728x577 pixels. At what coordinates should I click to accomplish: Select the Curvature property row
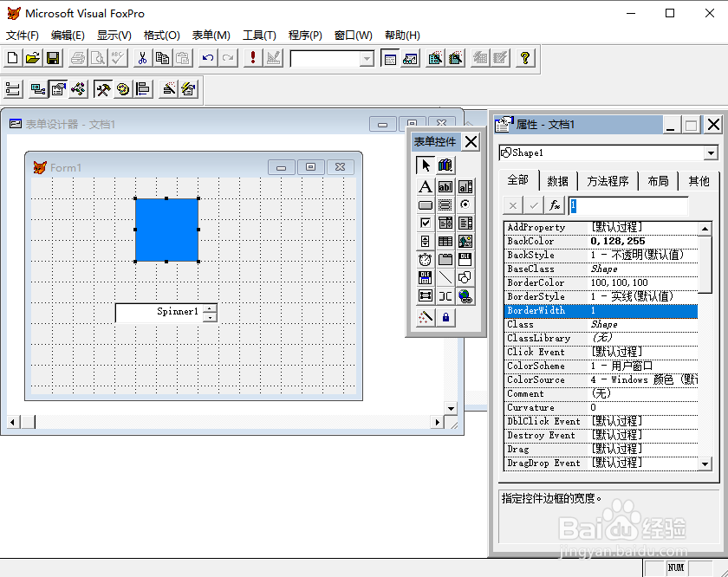point(601,407)
